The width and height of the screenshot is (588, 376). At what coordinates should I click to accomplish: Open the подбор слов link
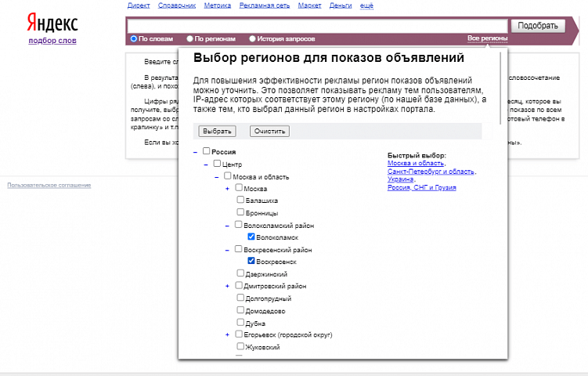click(52, 41)
